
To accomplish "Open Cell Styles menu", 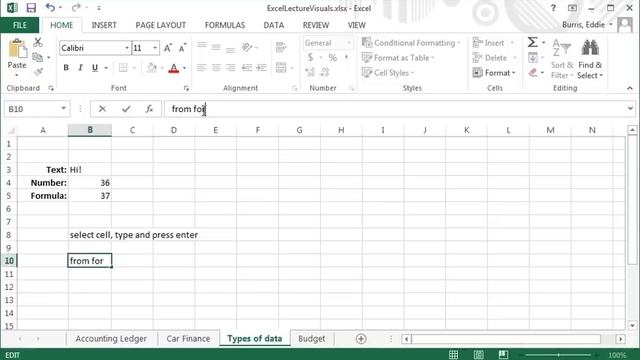I will pyautogui.click(x=388, y=73).
